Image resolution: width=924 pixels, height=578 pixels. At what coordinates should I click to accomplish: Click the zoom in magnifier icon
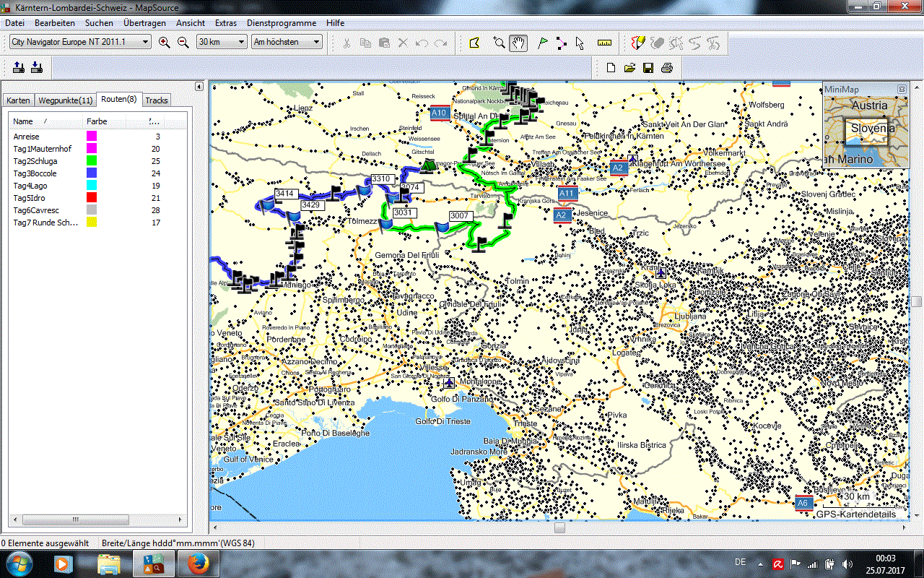[x=165, y=43]
